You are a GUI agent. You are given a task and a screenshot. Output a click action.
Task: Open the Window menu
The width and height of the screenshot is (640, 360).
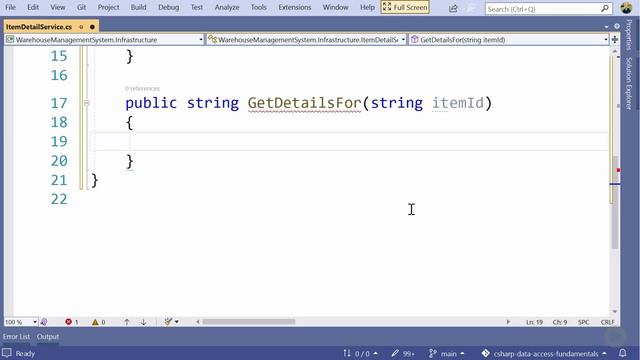pyautogui.click(x=335, y=7)
